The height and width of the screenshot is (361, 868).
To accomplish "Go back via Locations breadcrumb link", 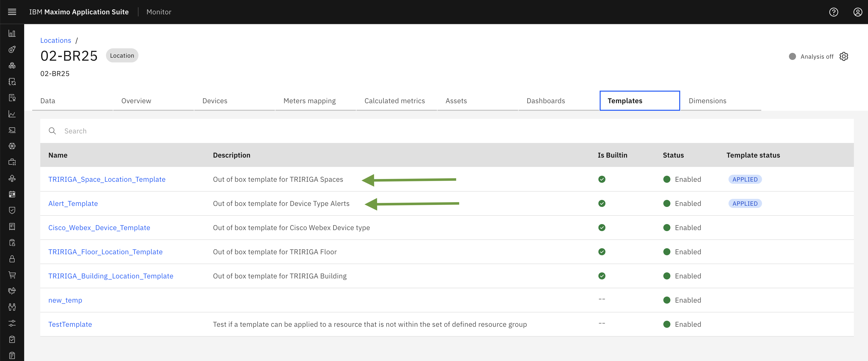I will pyautogui.click(x=56, y=41).
